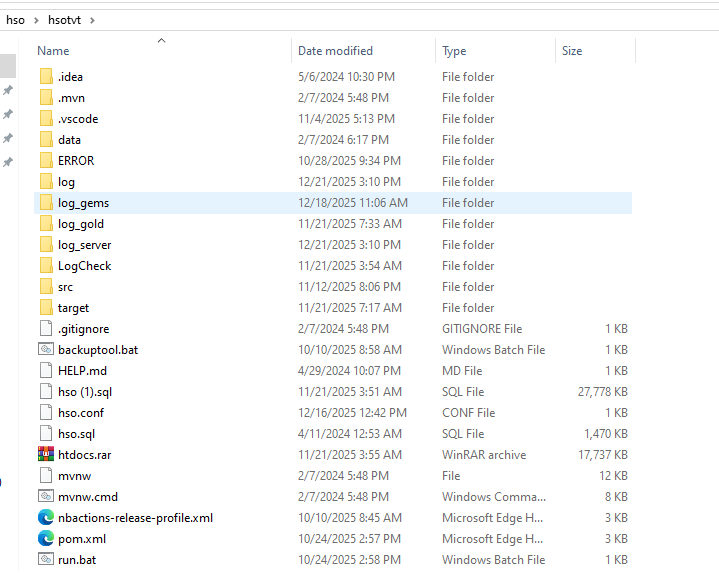The height and width of the screenshot is (588, 719).
Task: Click the 1,470 KB size value
Action: click(x=606, y=434)
